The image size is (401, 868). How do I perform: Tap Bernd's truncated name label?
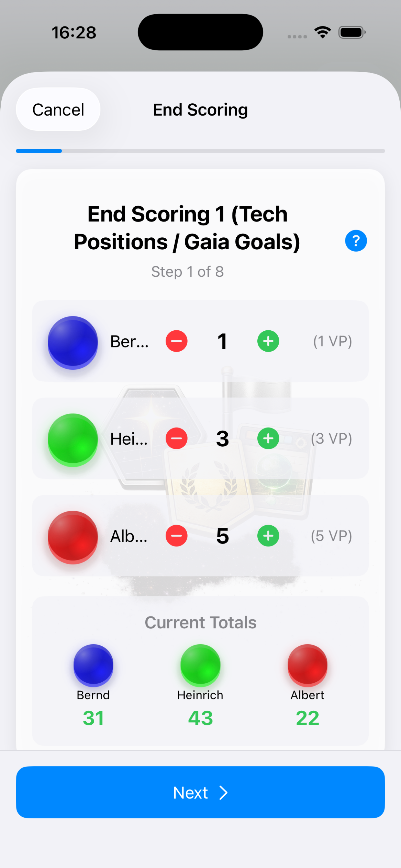pyautogui.click(x=130, y=342)
